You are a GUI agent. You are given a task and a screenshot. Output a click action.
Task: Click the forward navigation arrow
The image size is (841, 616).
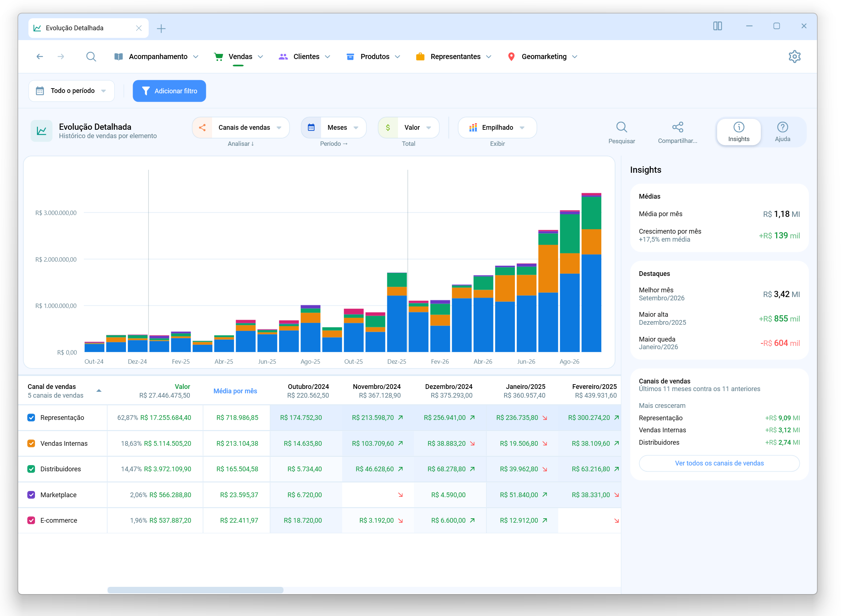tap(61, 56)
